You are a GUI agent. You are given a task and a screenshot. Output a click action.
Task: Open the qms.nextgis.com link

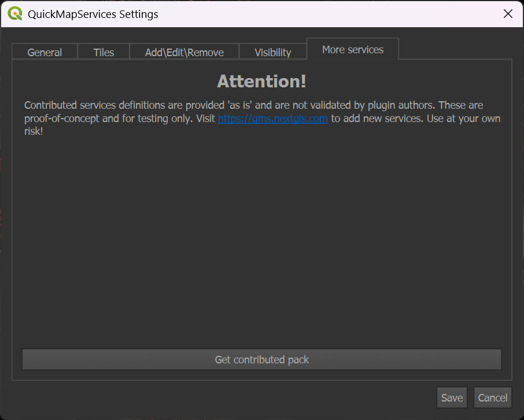(272, 119)
